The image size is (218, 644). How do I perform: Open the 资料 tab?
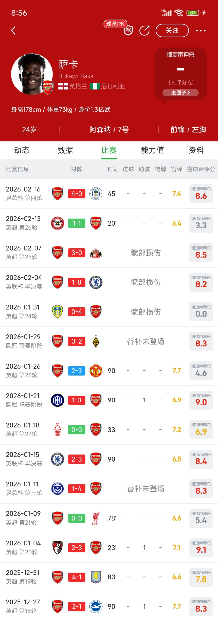(x=196, y=150)
